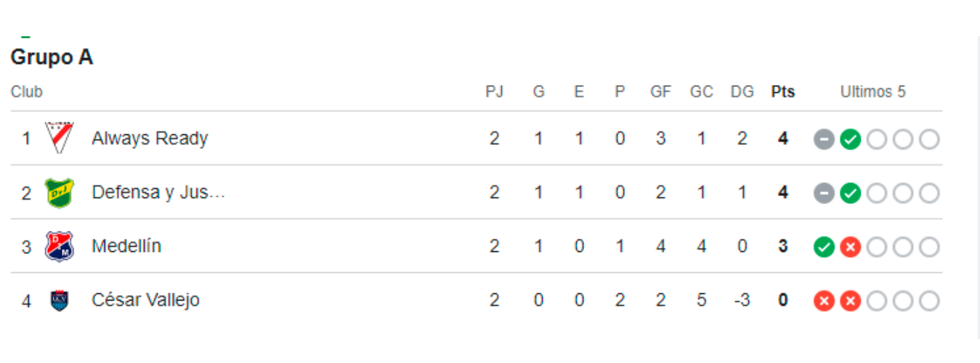This screenshot has width=980, height=363.
Task: Click Always Ready's gray draw icon
Action: [x=824, y=139]
